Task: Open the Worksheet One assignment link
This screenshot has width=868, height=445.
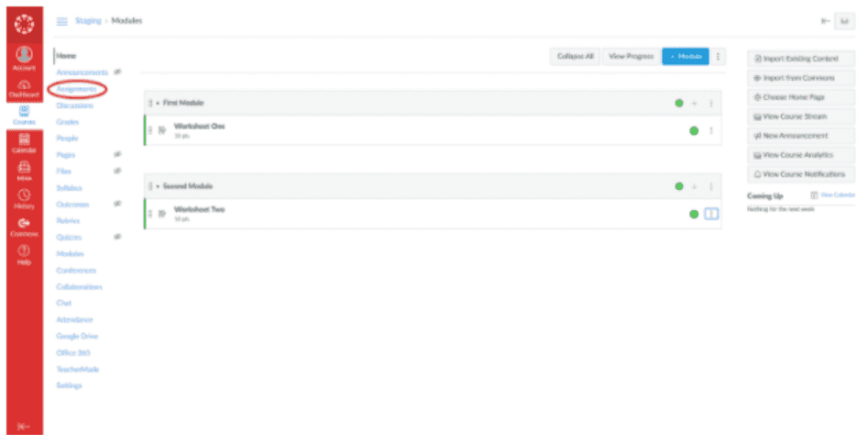Action: pos(199,127)
